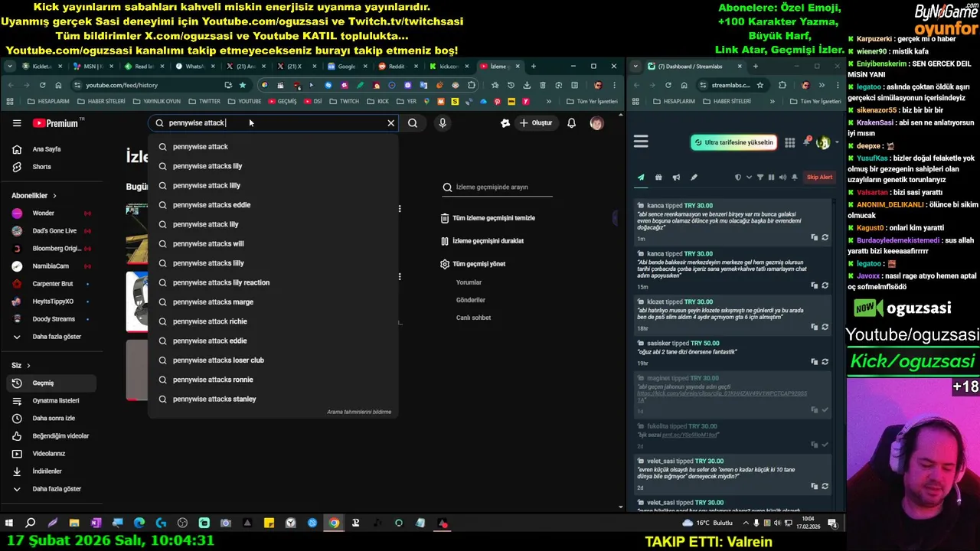Pause watch history with 'İzleme geçmişini duraklat'
This screenshot has width=980, height=551.
point(482,241)
